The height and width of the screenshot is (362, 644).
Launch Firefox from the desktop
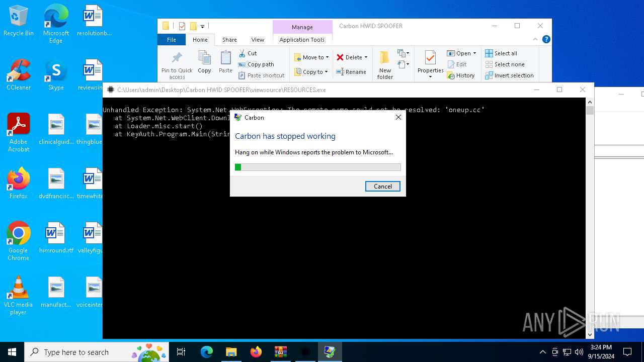coord(19,184)
